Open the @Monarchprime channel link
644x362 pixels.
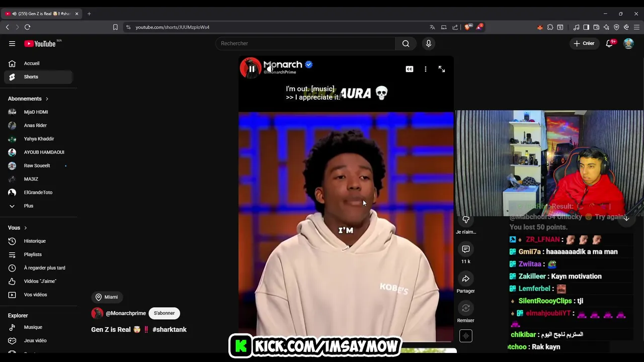click(126, 313)
